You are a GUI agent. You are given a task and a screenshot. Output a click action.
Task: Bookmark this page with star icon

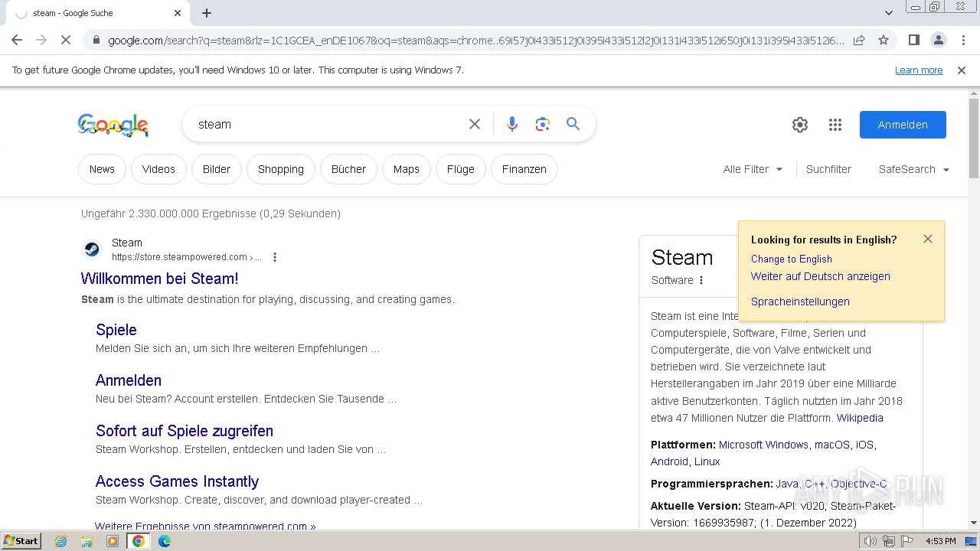pyautogui.click(x=884, y=40)
